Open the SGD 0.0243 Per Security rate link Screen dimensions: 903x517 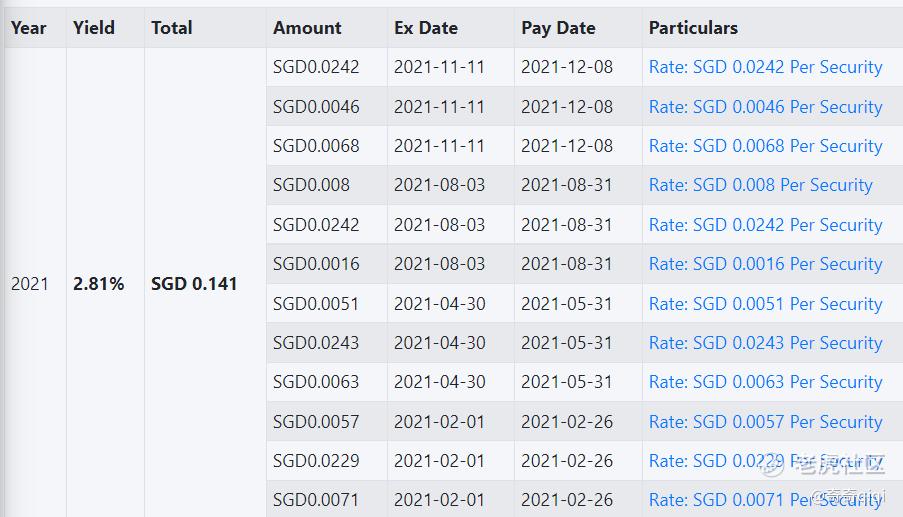point(765,343)
